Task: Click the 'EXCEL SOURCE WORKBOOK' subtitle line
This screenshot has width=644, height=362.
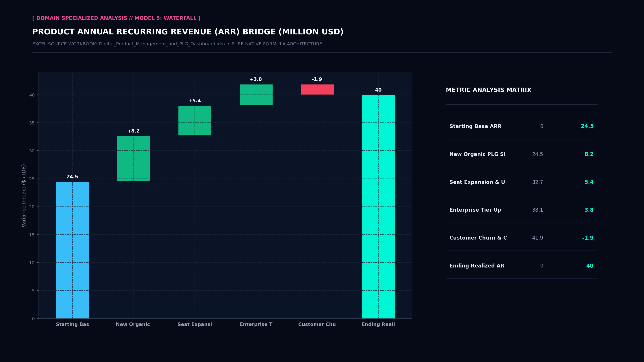Action: [177, 44]
